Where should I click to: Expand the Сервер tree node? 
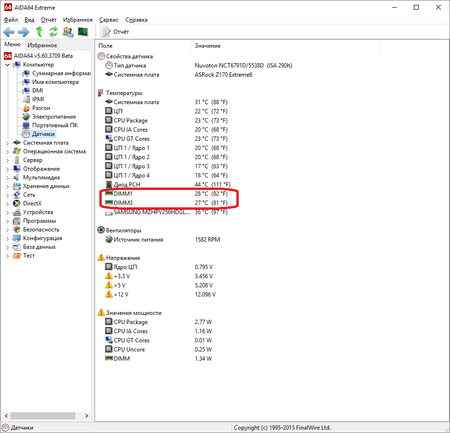7,160
